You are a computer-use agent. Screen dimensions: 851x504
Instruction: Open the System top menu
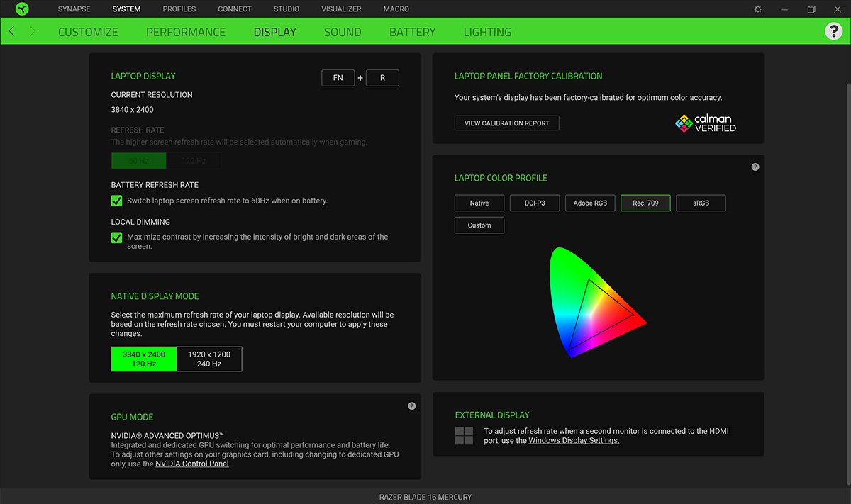tap(126, 9)
